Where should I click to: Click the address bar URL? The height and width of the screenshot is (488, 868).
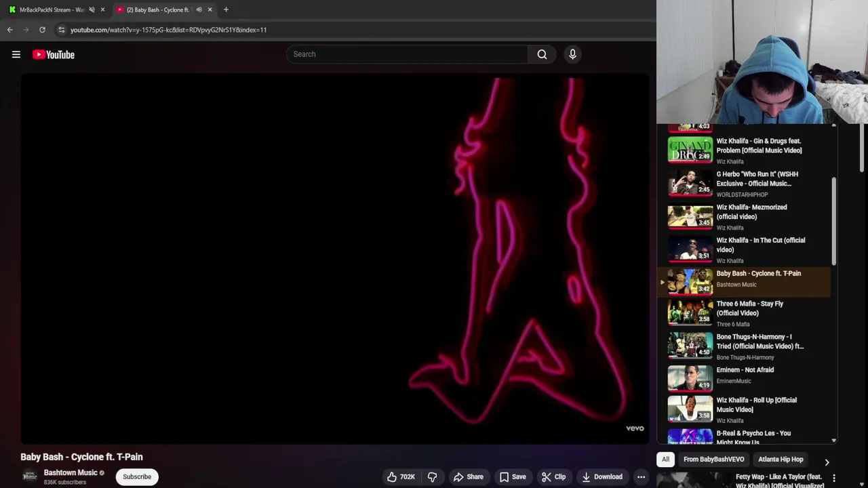click(x=168, y=30)
